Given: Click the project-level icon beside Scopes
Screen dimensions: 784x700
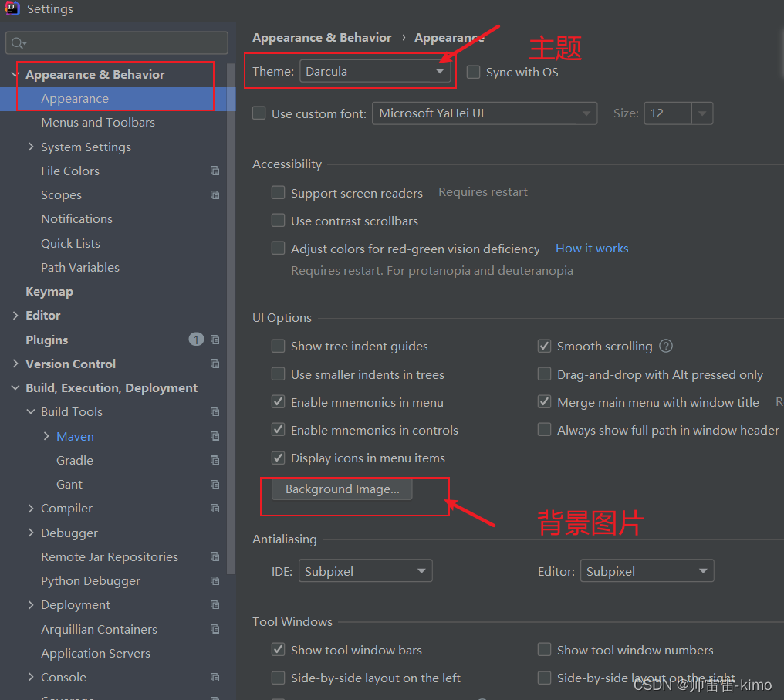Looking at the screenshot, I should [215, 195].
